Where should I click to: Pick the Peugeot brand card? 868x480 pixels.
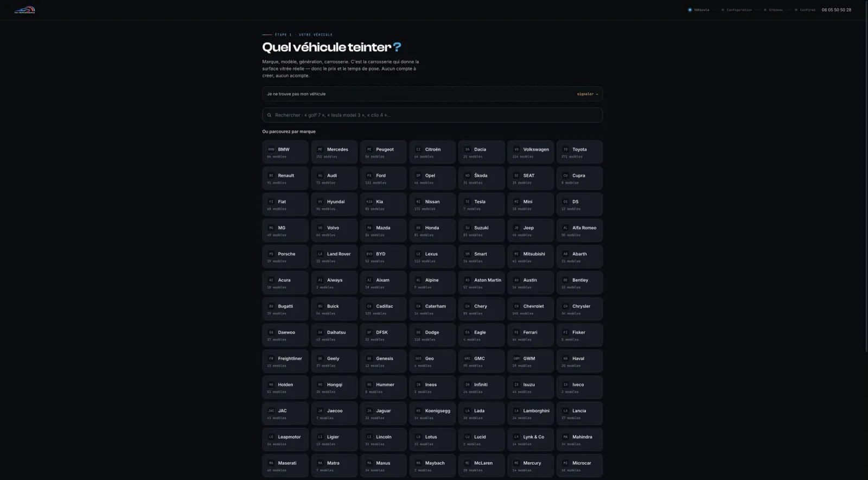click(x=384, y=152)
